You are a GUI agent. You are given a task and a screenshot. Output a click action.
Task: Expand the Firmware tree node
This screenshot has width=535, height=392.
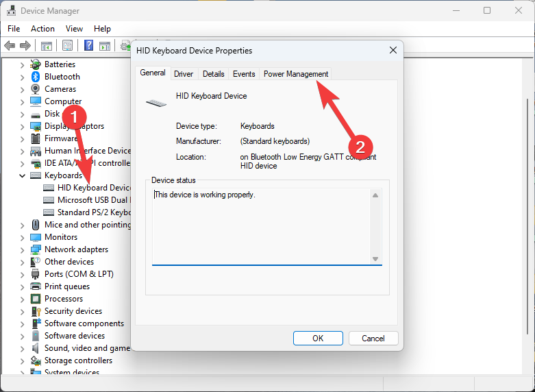pos(22,139)
